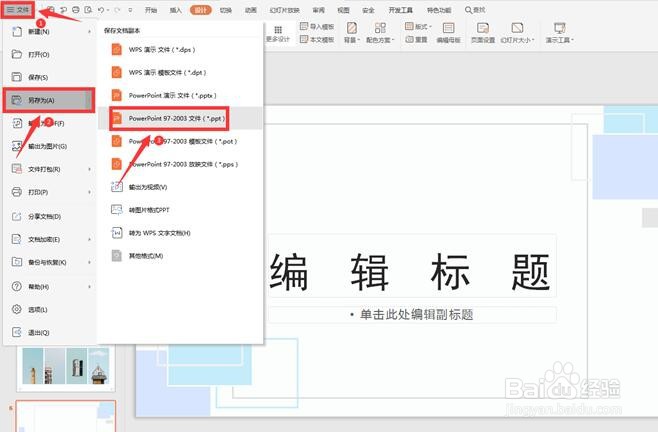Open the quick access customize dropdown
The width and height of the screenshot is (658, 432).
pyautogui.click(x=131, y=10)
